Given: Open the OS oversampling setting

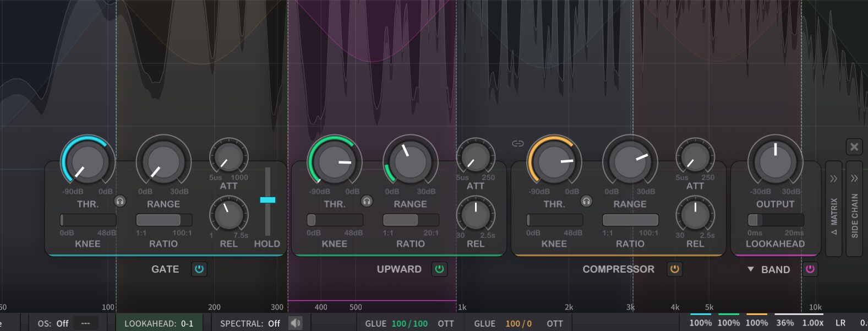Looking at the screenshot, I should pyautogui.click(x=53, y=323).
